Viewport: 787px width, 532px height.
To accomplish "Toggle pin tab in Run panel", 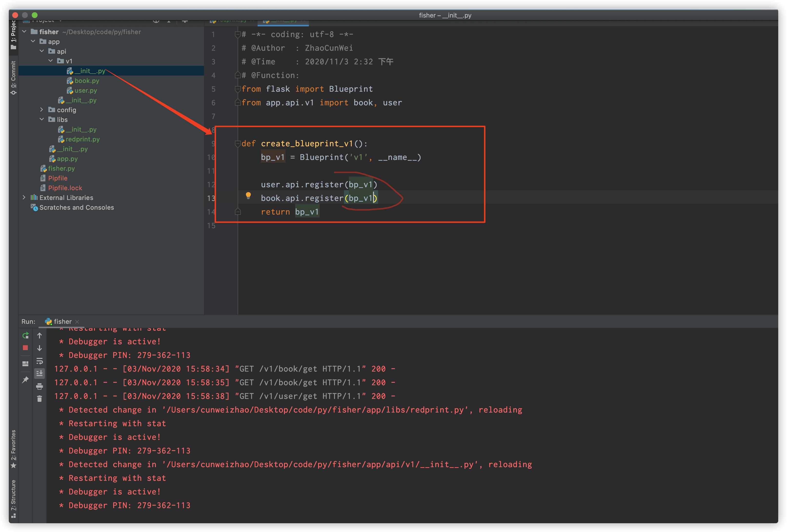I will coord(25,380).
